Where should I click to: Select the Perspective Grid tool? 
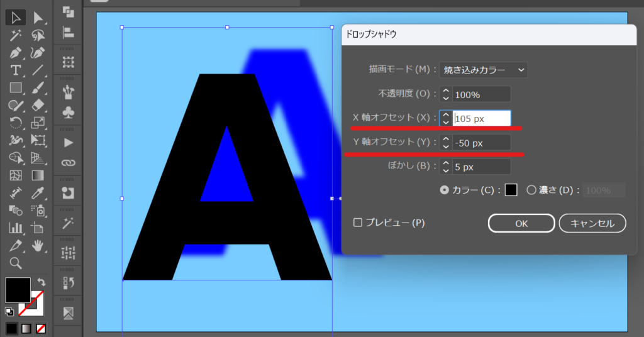click(x=38, y=158)
